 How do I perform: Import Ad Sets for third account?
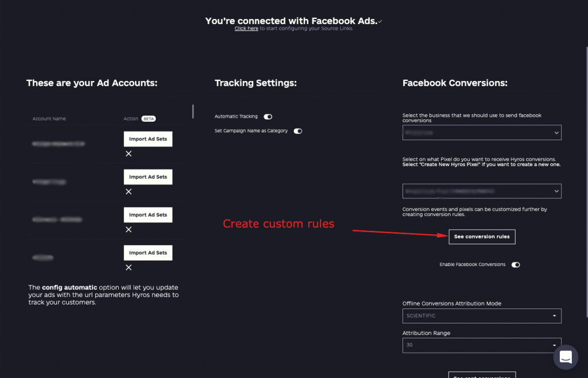tap(148, 214)
